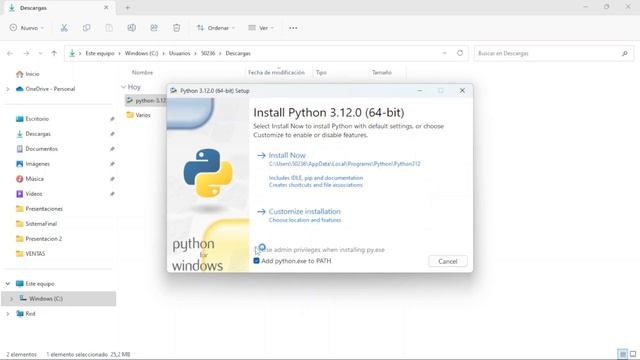Click Windows (C:) in breadcrumb path

[x=141, y=53]
